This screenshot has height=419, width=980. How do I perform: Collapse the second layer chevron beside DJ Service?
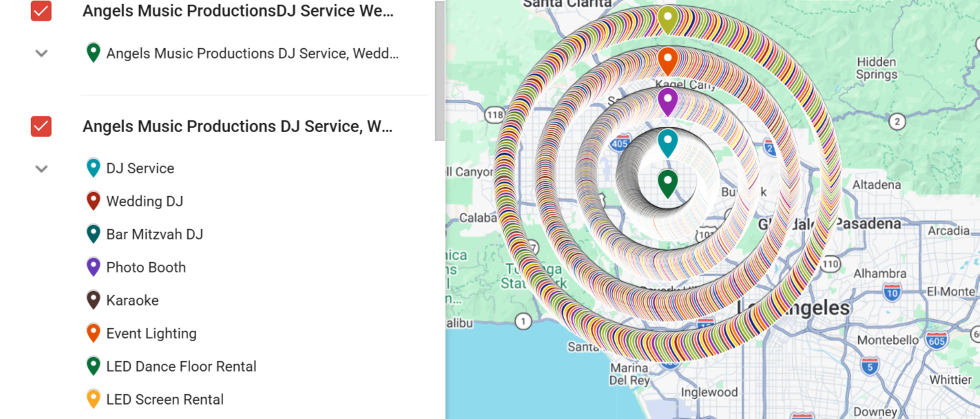point(41,169)
